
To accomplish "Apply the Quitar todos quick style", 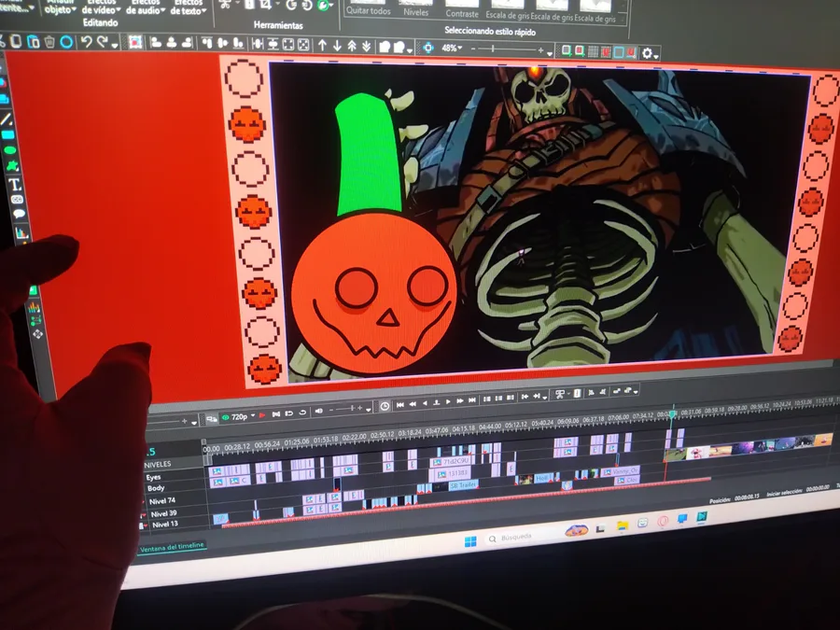I will pyautogui.click(x=368, y=7).
